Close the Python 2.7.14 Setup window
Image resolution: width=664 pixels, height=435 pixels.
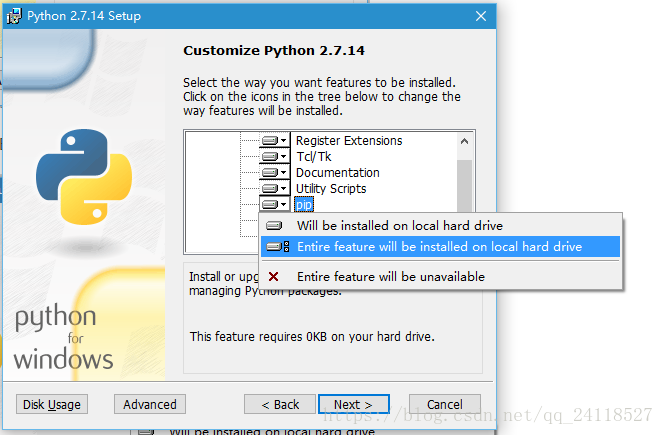tap(481, 16)
